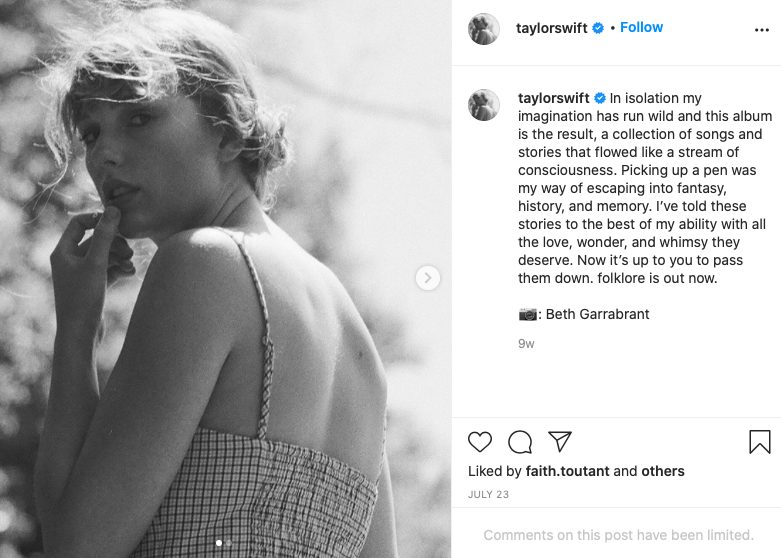This screenshot has width=781, height=558.
Task: Follow the taylorswift account
Action: click(641, 27)
